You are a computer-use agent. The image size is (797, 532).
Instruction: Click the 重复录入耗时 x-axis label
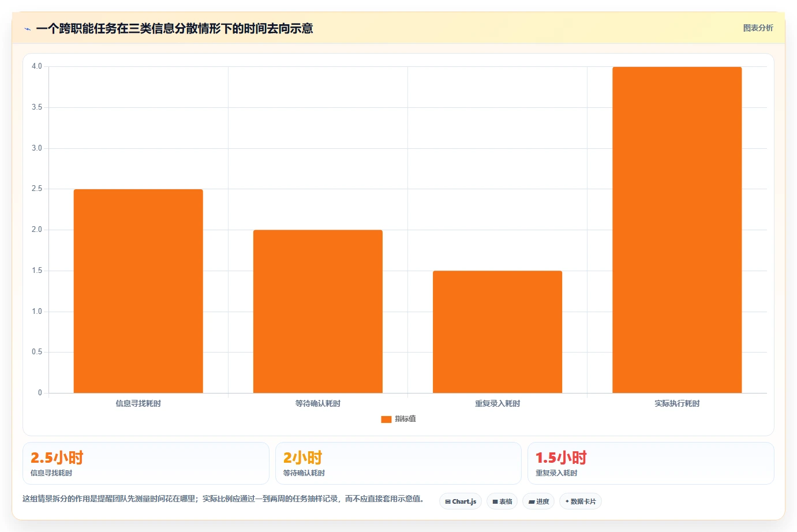(497, 403)
